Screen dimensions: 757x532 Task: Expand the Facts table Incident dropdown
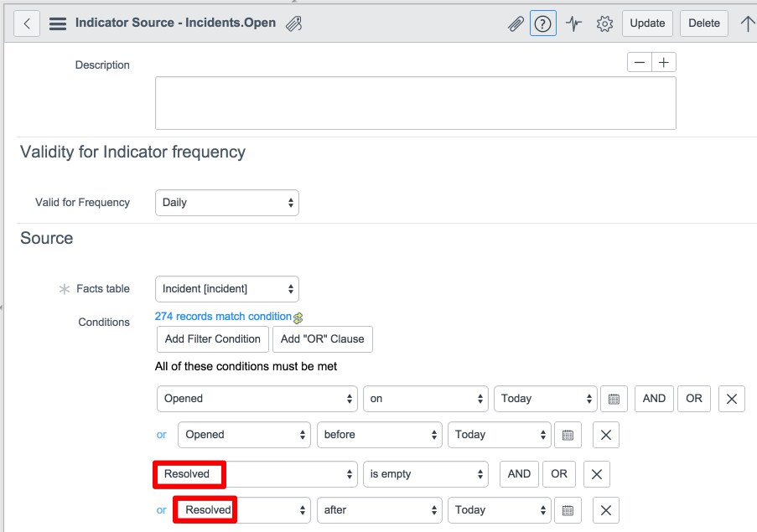[227, 289]
